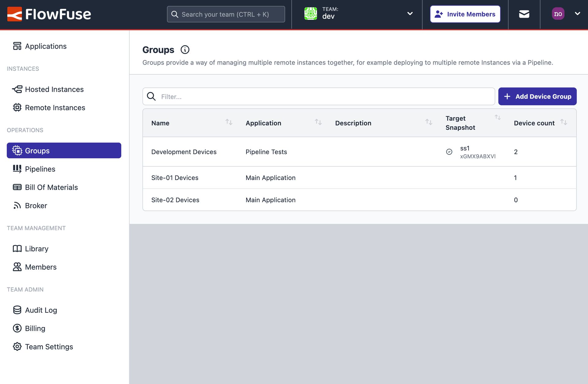Image resolution: width=588 pixels, height=384 pixels.
Task: Open the Pipelines icon in sidebar
Action: [17, 169]
